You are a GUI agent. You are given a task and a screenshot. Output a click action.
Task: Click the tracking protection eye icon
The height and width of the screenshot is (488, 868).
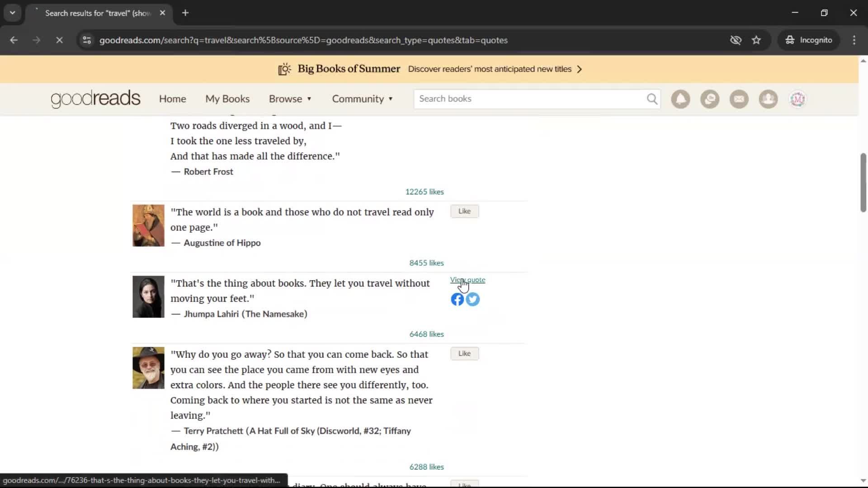tap(736, 40)
